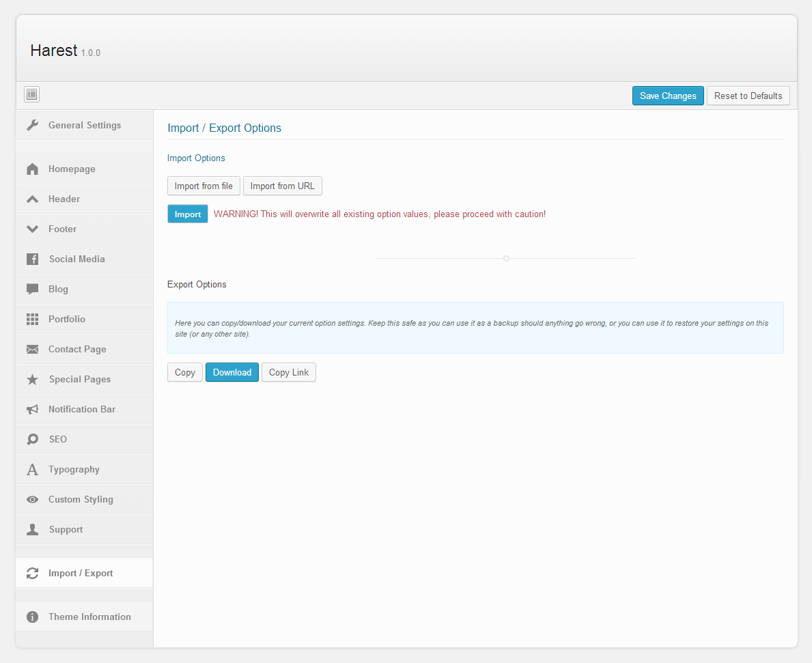Image resolution: width=812 pixels, height=663 pixels.
Task: Click the wrench icon for General Settings
Action: pyautogui.click(x=32, y=126)
